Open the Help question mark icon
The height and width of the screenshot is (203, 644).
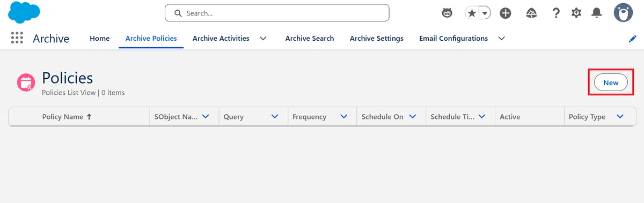click(557, 13)
